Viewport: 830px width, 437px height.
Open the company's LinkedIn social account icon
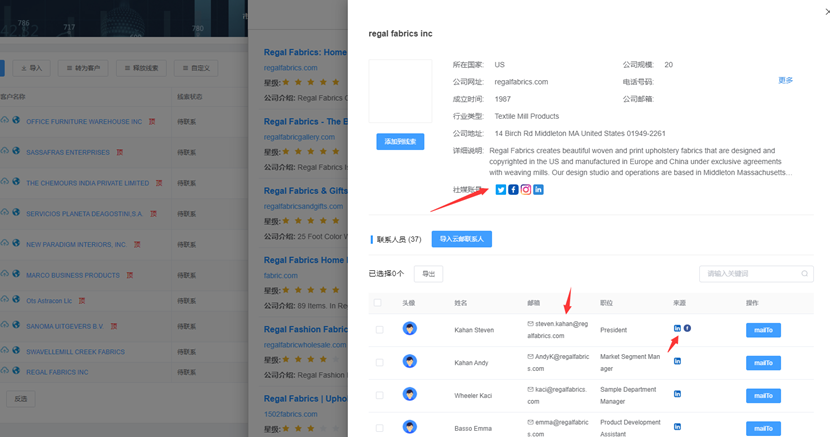click(x=538, y=189)
